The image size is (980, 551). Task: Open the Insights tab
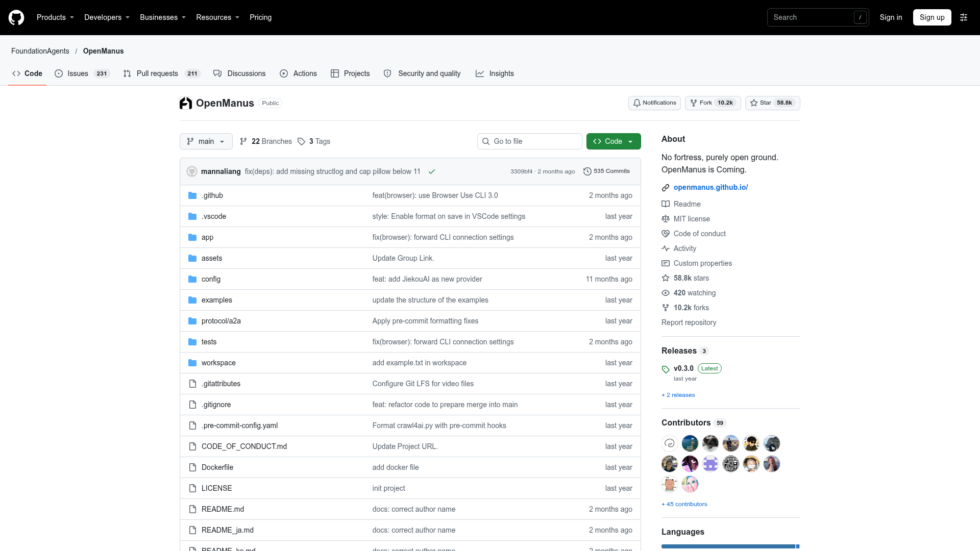click(x=495, y=73)
